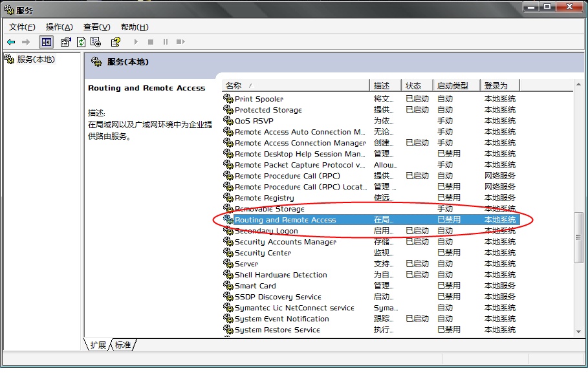This screenshot has height=388, width=588.
Task: Click the Back arrow in toolbar
Action: point(11,42)
